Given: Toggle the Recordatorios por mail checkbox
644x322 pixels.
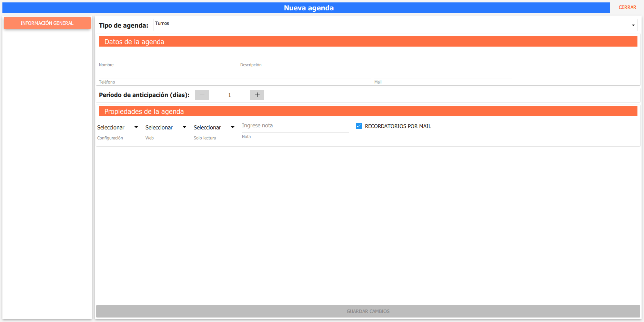Looking at the screenshot, I should click(x=359, y=126).
